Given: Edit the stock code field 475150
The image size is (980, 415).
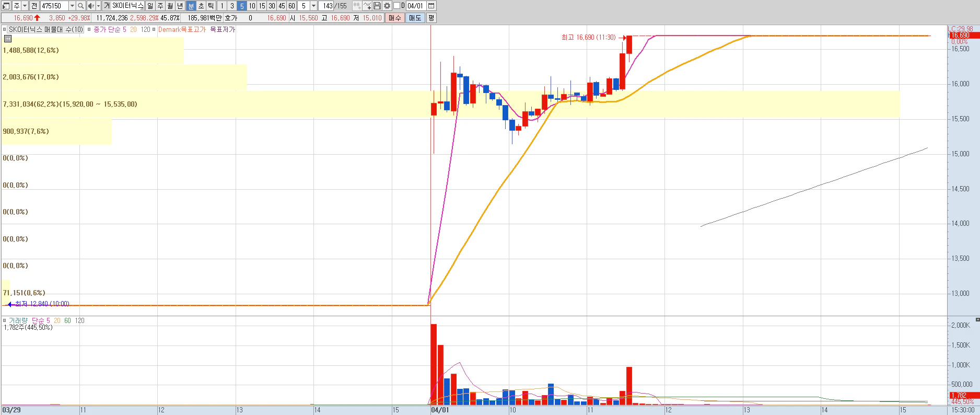Looking at the screenshot, I should click(54, 6).
